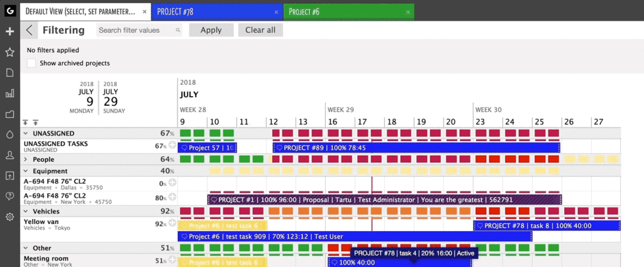Collapse the Vehicles group
Viewport: 644px width, 267px height.
(x=25, y=211)
